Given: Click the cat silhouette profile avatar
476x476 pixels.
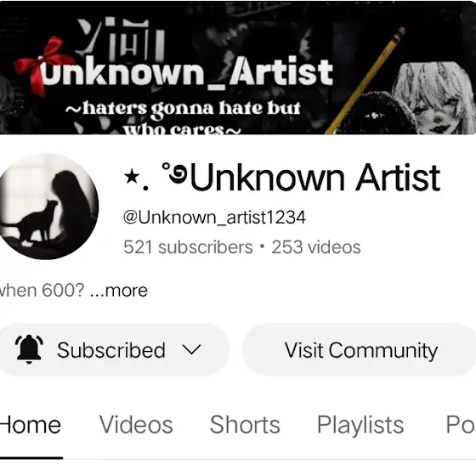Looking at the screenshot, I should coord(47,207).
